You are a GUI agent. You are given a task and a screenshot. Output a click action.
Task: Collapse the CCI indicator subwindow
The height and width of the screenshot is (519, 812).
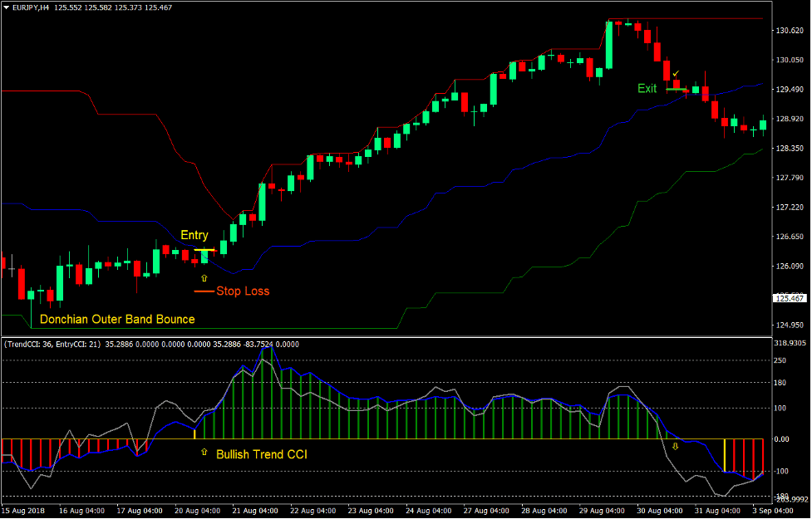tap(7, 343)
